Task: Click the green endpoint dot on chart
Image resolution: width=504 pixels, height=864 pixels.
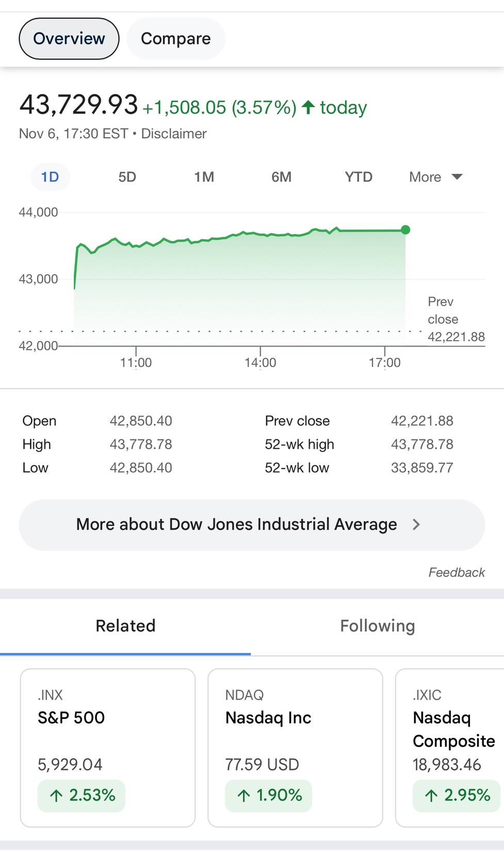Action: [405, 230]
